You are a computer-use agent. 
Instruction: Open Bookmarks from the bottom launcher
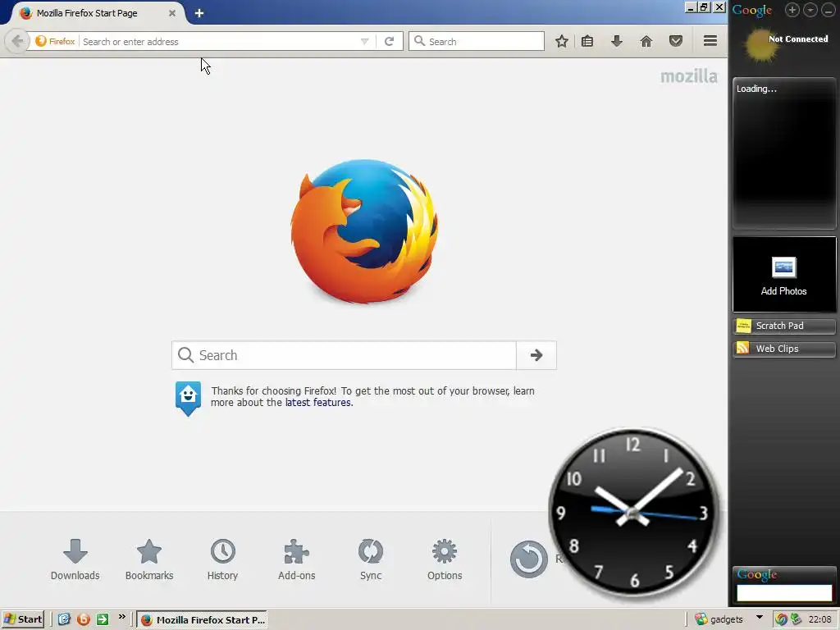(x=149, y=559)
